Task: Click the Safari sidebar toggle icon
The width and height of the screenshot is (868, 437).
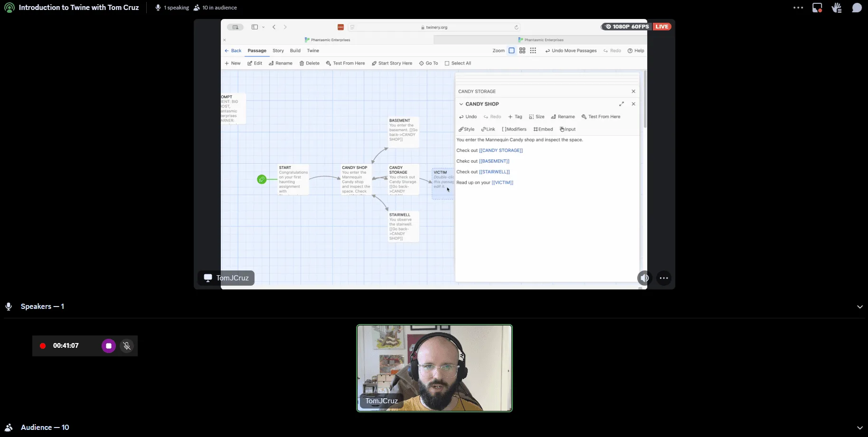Action: point(255,27)
